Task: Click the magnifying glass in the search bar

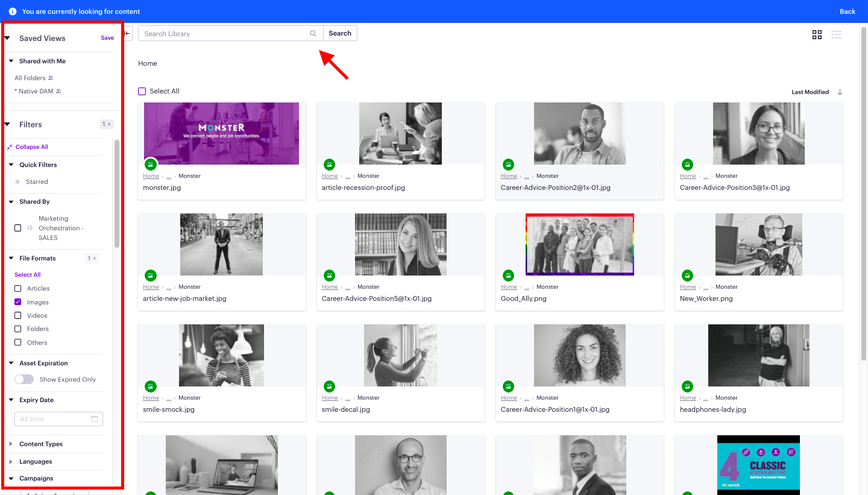Action: pos(313,33)
